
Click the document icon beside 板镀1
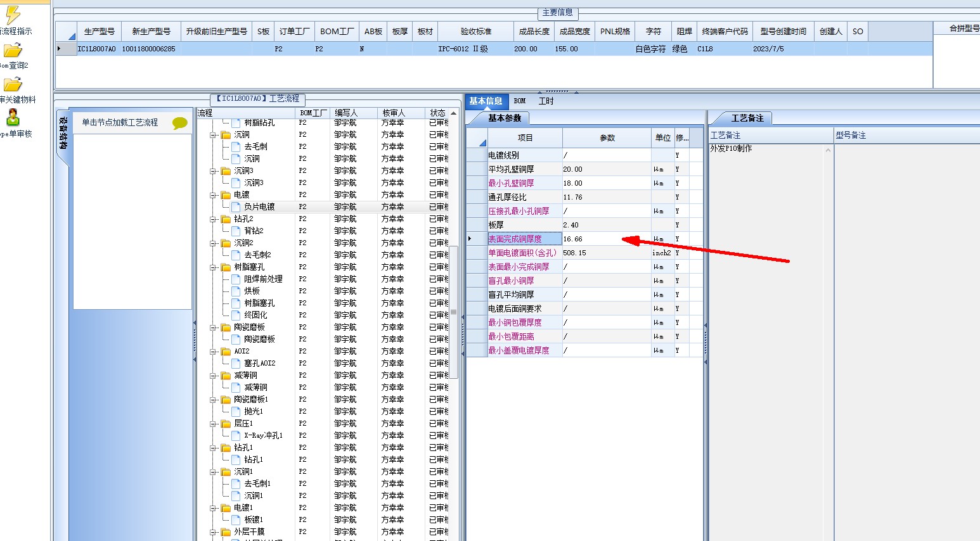point(236,520)
